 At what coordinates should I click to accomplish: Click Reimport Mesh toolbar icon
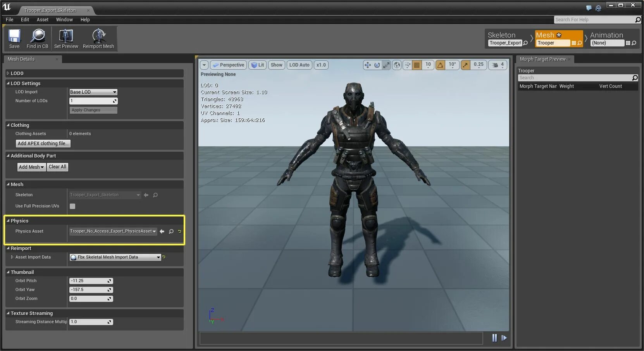tap(98, 39)
